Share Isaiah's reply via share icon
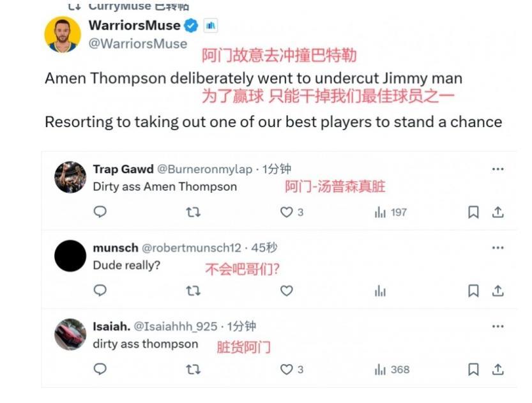This screenshot has width=532, height=403. click(x=498, y=369)
